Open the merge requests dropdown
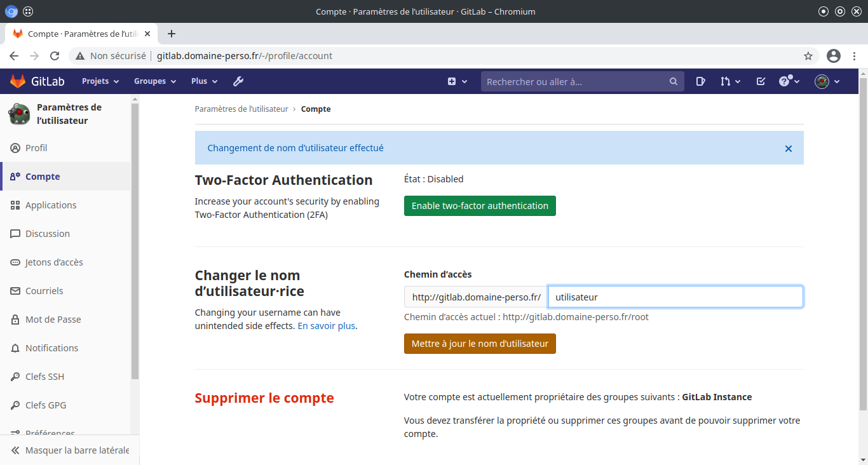The width and height of the screenshot is (868, 465). tap(730, 81)
